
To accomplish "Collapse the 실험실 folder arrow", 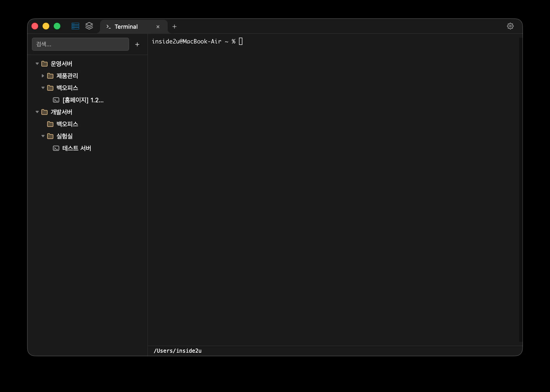I will pos(43,136).
